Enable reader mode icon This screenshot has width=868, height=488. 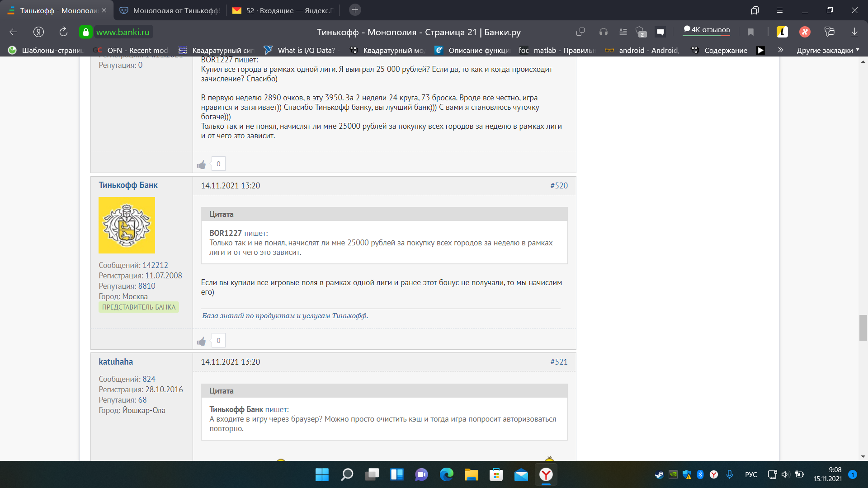623,32
